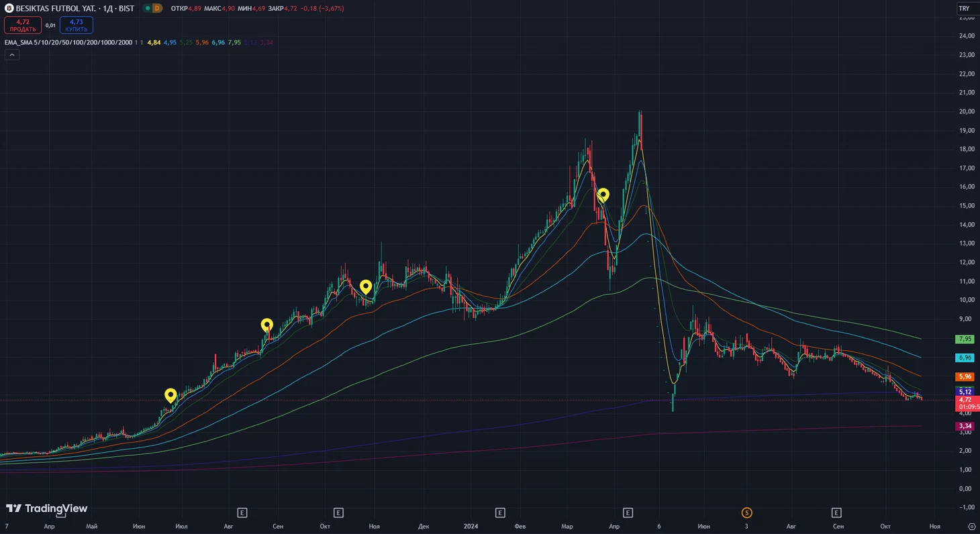Collapse the indicator legend with the chevron
Image resolution: width=980 pixels, height=534 pixels.
coord(12,55)
